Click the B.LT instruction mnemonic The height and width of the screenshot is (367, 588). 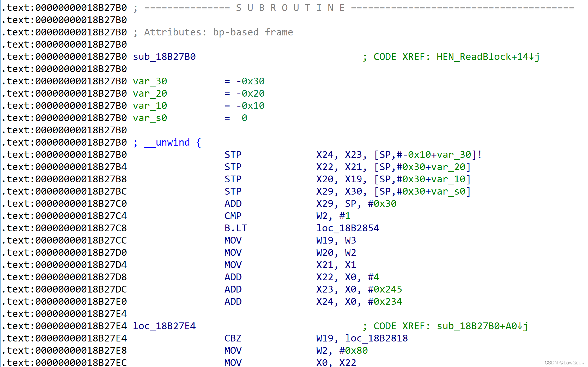(236, 228)
